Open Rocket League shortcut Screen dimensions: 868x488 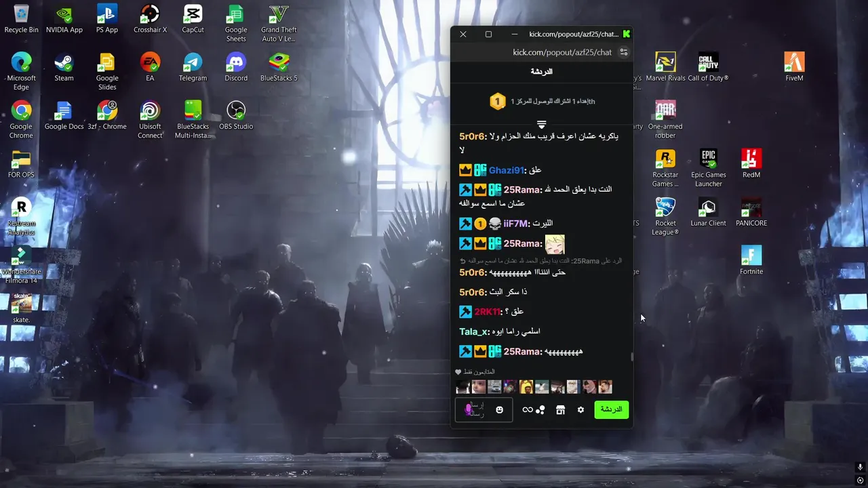click(x=665, y=217)
